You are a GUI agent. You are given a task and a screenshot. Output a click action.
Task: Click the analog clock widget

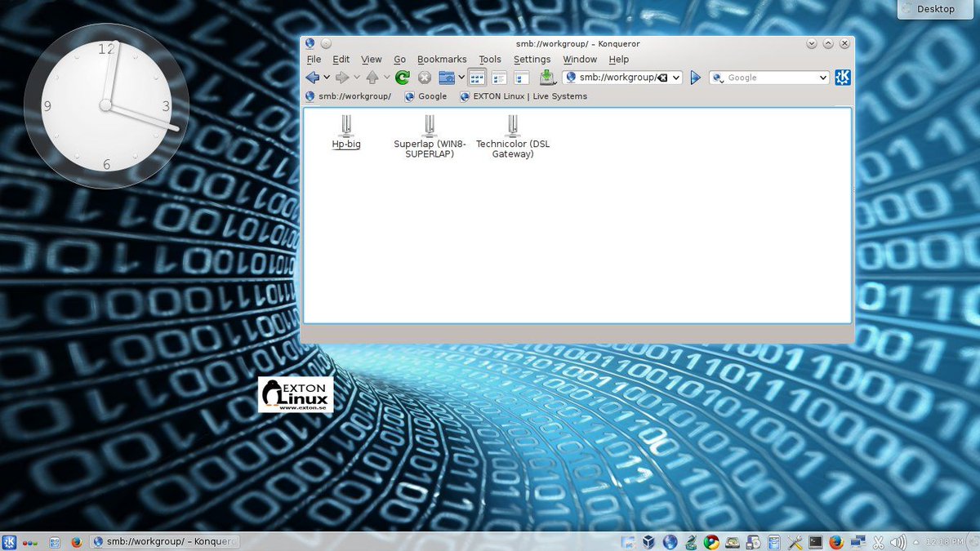106,105
